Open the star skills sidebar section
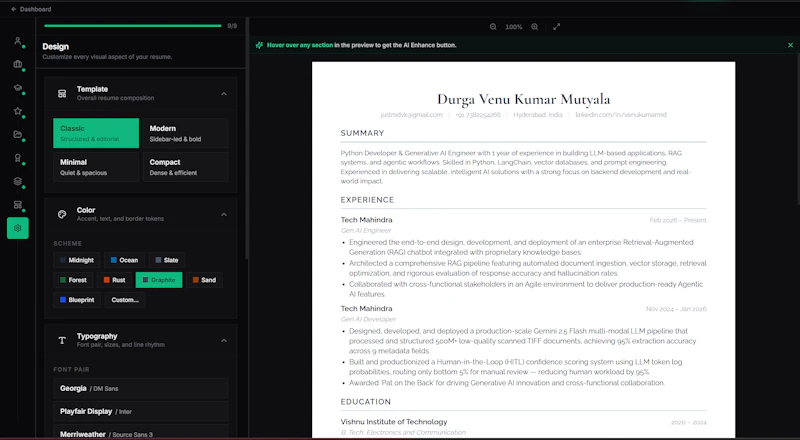The height and width of the screenshot is (440, 800). (x=18, y=111)
